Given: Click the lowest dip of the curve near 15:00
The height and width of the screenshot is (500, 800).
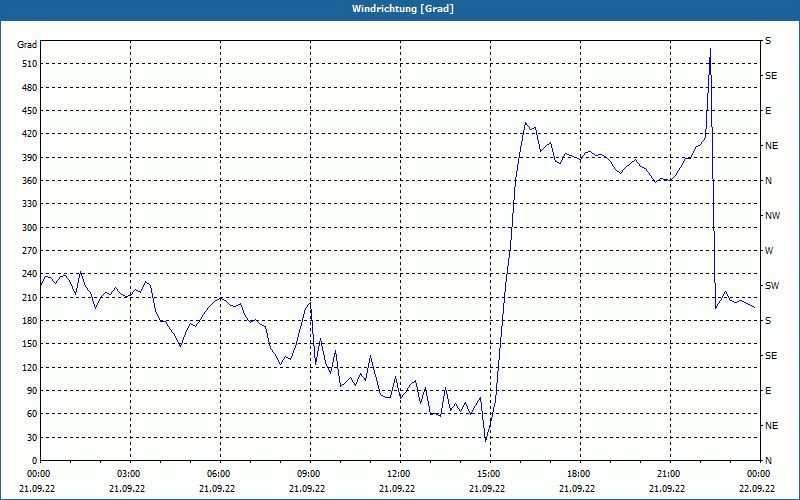Looking at the screenshot, I should 486,441.
